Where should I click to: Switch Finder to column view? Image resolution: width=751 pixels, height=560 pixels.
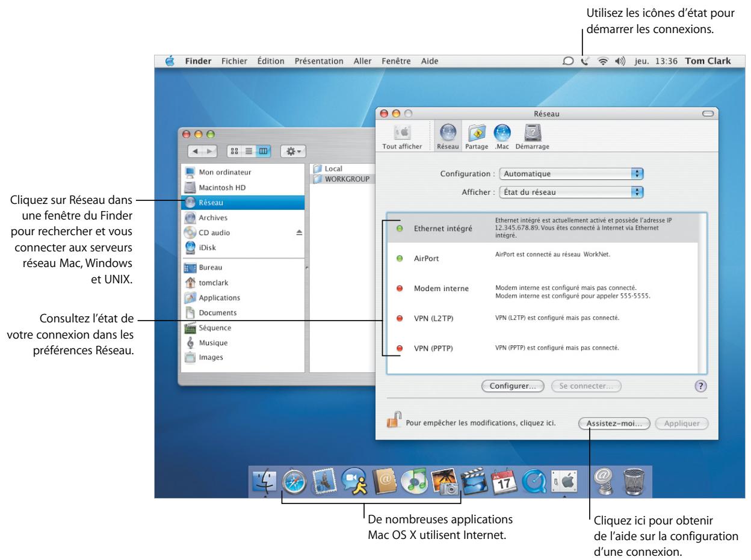[x=264, y=151]
